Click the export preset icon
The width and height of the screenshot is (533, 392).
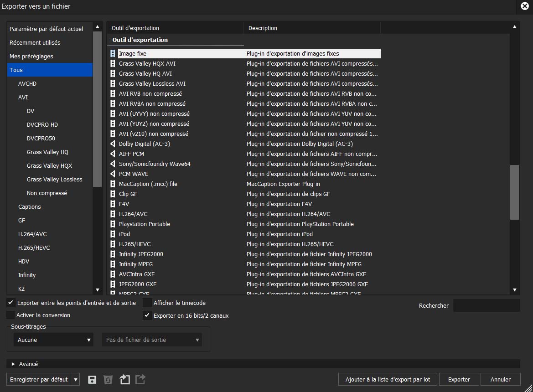tap(140, 379)
